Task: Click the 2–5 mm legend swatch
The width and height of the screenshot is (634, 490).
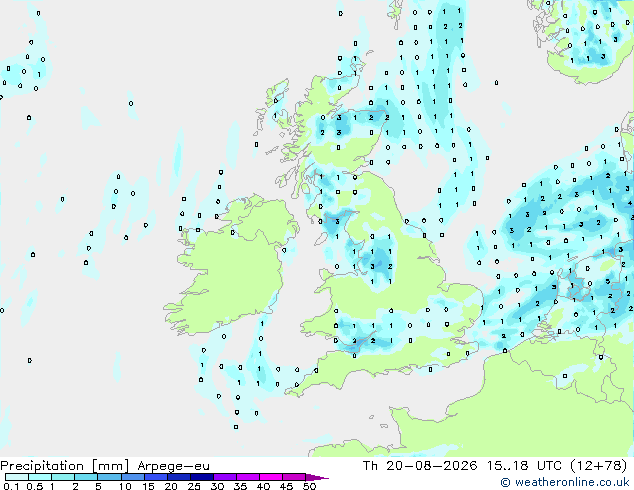Action: click(x=86, y=477)
